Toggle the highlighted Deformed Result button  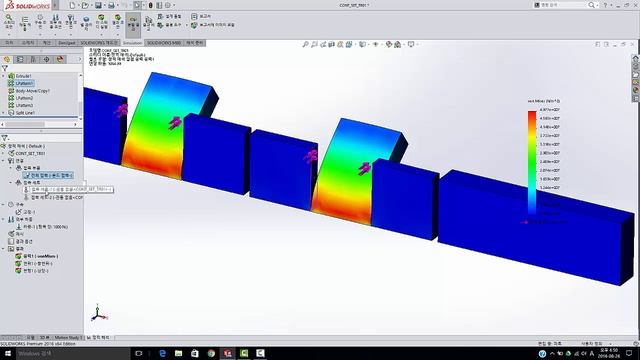coord(133,24)
